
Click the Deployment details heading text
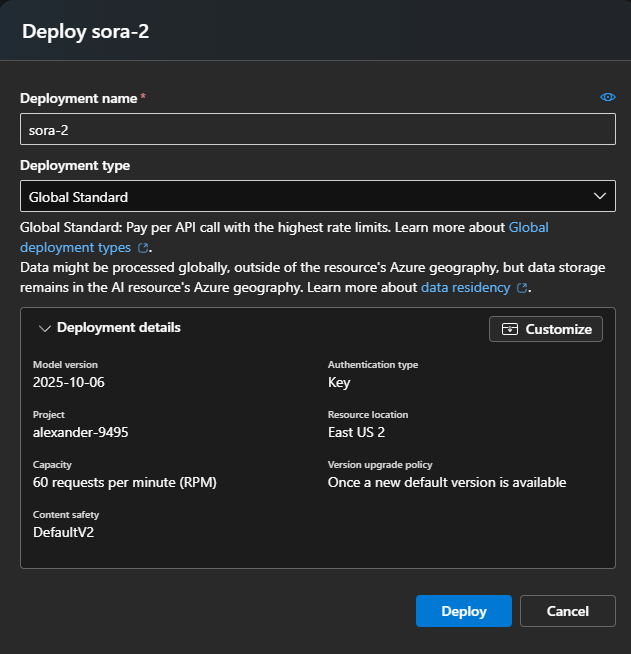click(119, 328)
